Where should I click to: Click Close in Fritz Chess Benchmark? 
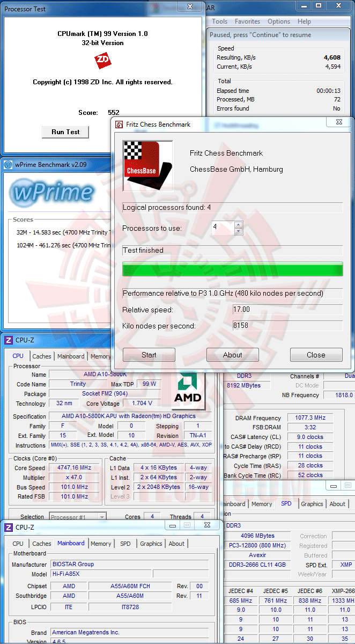point(316,355)
